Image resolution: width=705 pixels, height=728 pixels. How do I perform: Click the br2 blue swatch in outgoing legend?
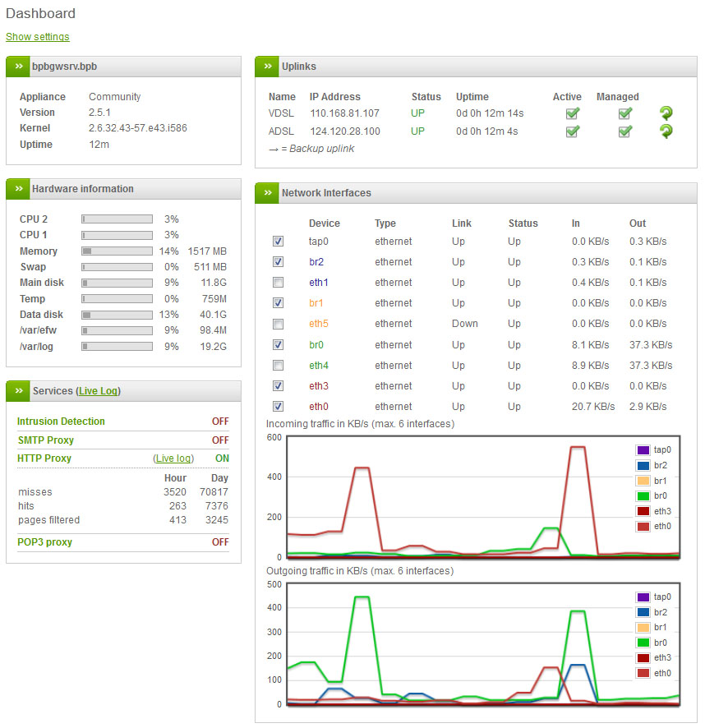point(643,612)
